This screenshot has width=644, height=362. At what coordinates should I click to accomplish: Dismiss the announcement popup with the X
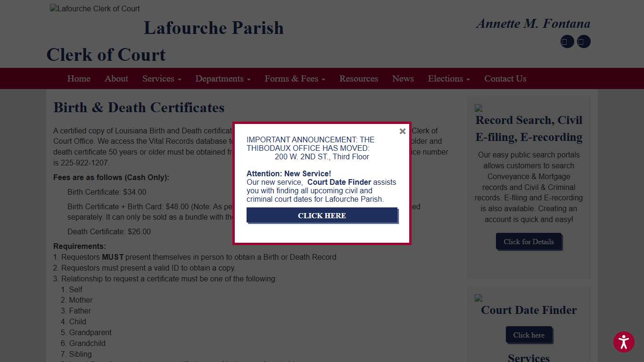point(402,131)
